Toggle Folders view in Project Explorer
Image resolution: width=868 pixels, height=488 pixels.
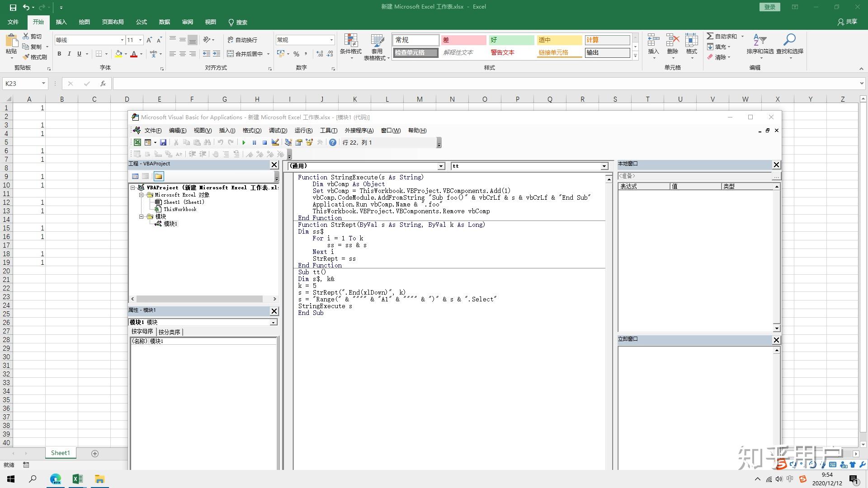click(x=158, y=176)
